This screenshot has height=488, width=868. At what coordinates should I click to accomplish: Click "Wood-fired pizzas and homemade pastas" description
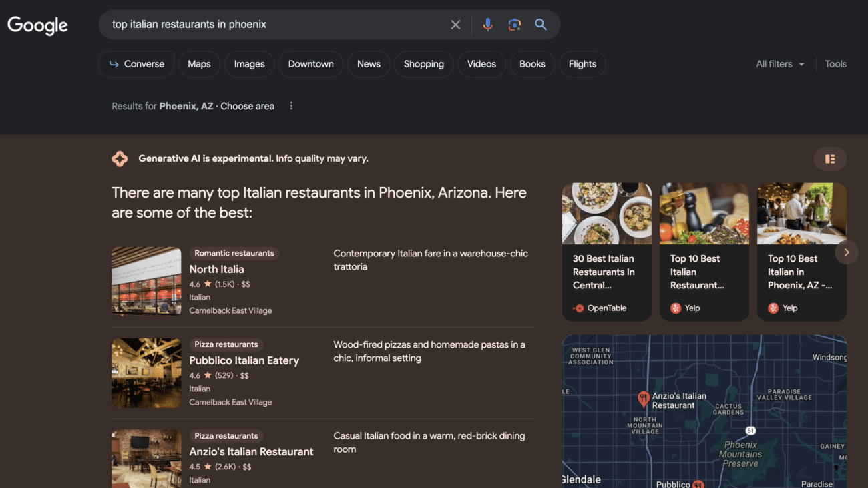429,351
